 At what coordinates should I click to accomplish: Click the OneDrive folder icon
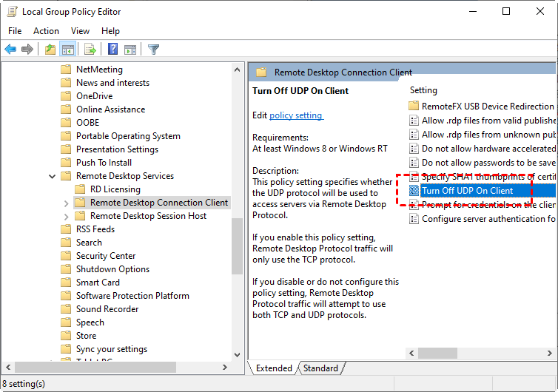click(66, 96)
